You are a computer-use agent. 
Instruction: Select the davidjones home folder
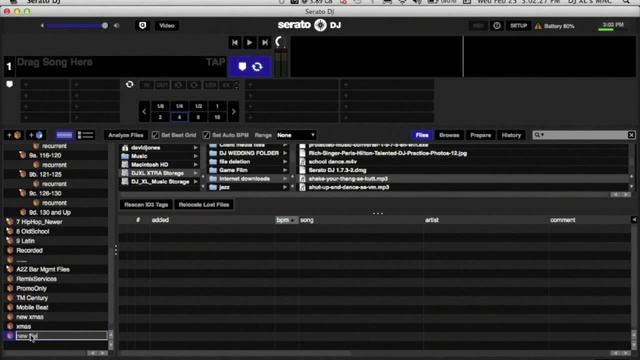145,148
